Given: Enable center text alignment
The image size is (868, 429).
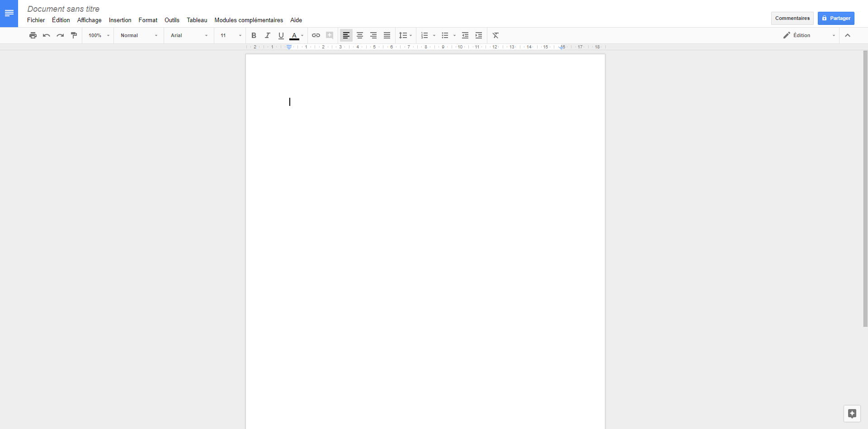Looking at the screenshot, I should 360,35.
